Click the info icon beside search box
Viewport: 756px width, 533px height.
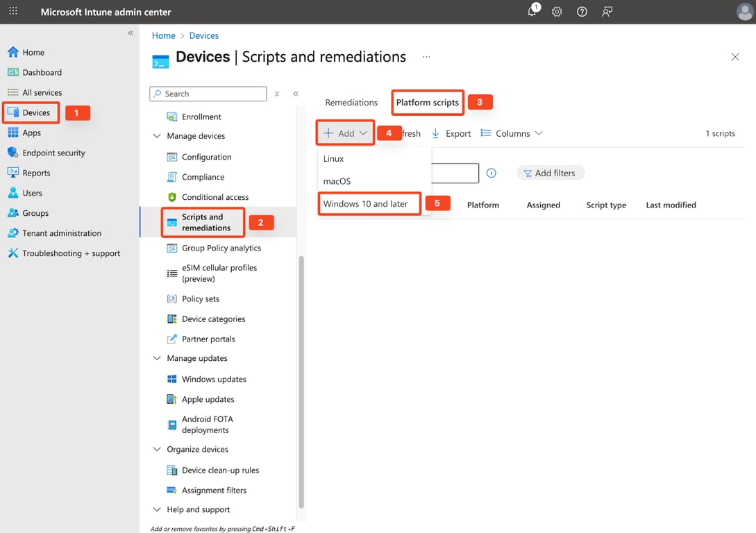click(492, 173)
